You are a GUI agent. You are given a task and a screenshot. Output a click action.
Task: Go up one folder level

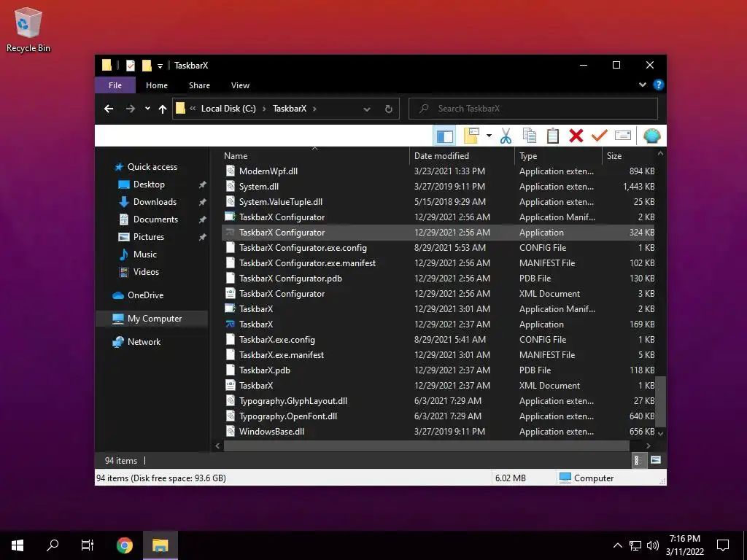tap(163, 109)
